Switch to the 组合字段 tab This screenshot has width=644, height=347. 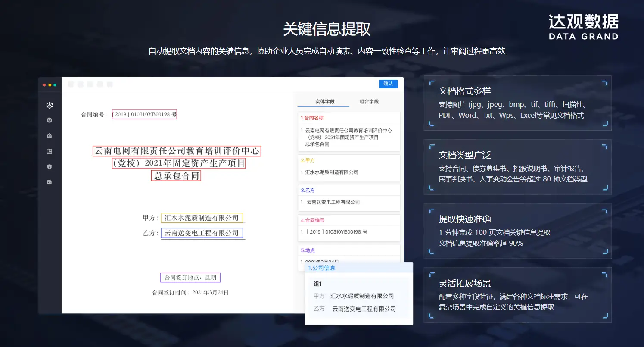pyautogui.click(x=369, y=102)
